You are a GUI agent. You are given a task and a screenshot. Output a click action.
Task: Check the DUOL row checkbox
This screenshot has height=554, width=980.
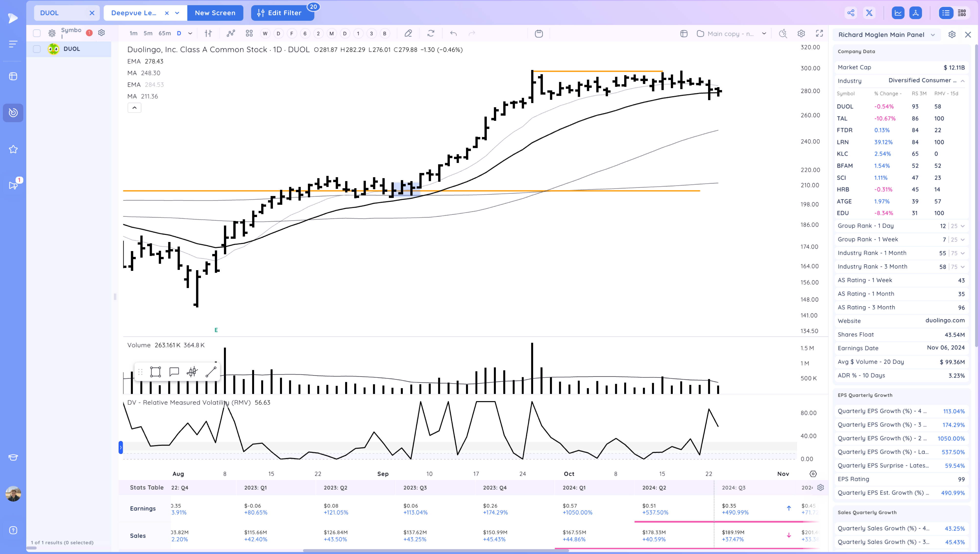(37, 49)
